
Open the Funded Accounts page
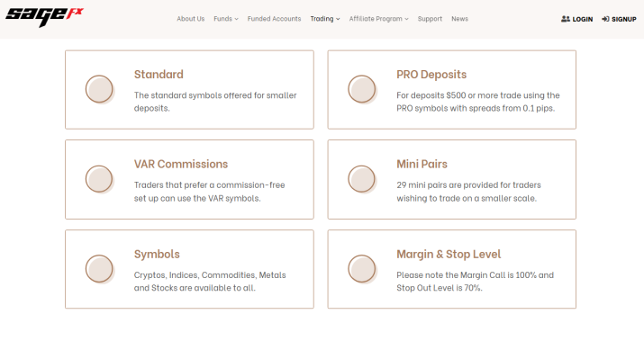(274, 19)
